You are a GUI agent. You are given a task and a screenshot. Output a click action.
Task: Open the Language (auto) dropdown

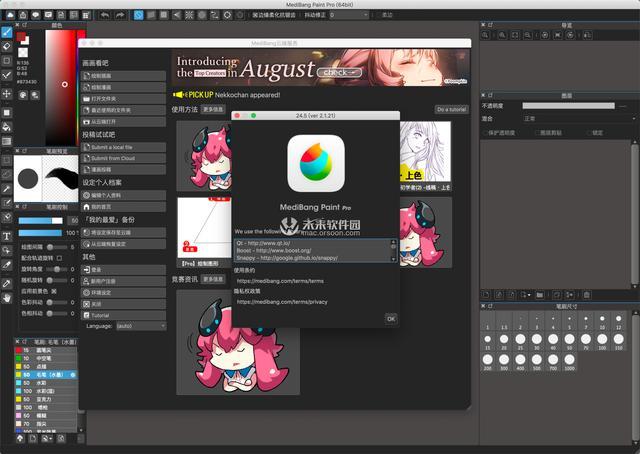point(141,326)
